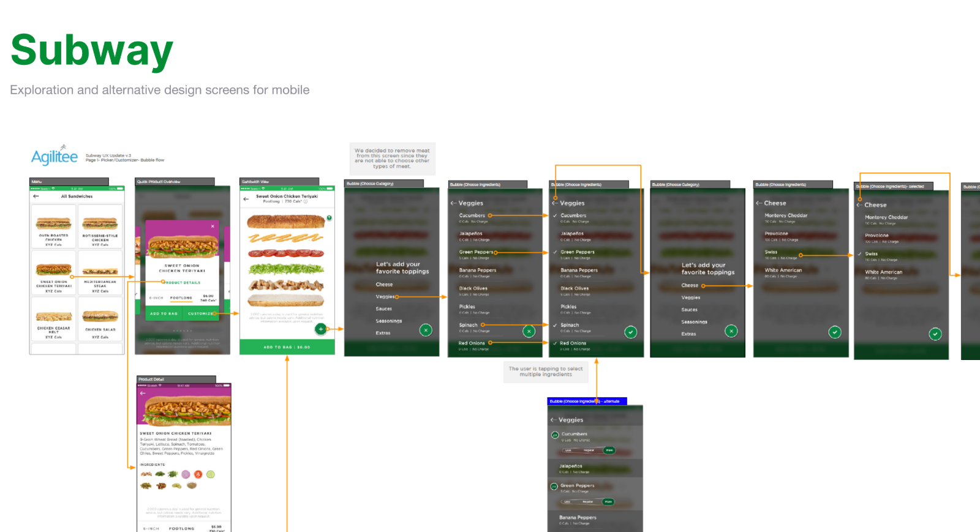
Task: Select FOOTLONG option in Product Detail
Action: pos(181,528)
